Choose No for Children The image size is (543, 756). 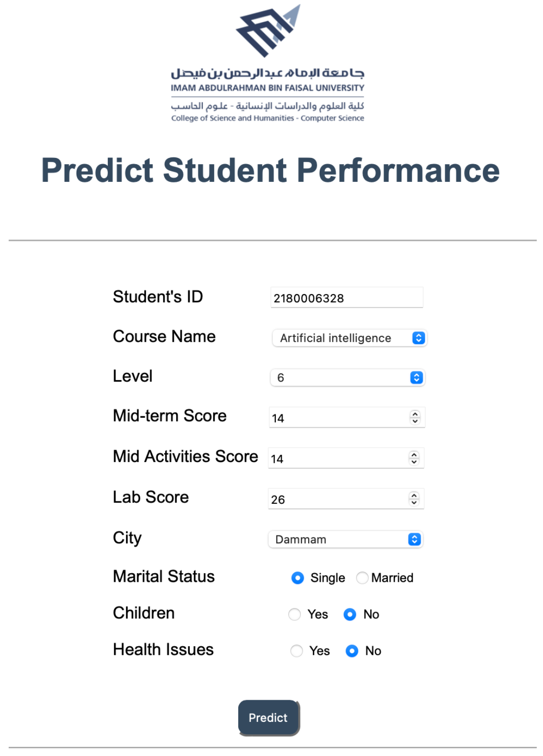(x=350, y=615)
